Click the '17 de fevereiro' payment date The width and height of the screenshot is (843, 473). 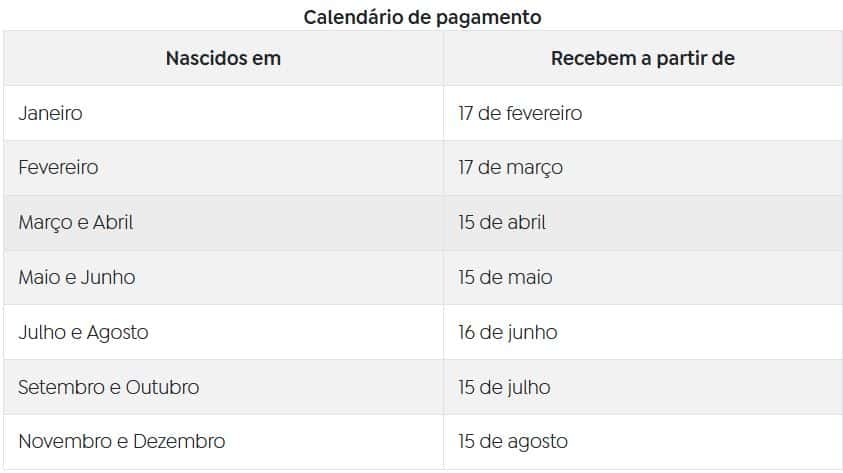[x=520, y=113]
